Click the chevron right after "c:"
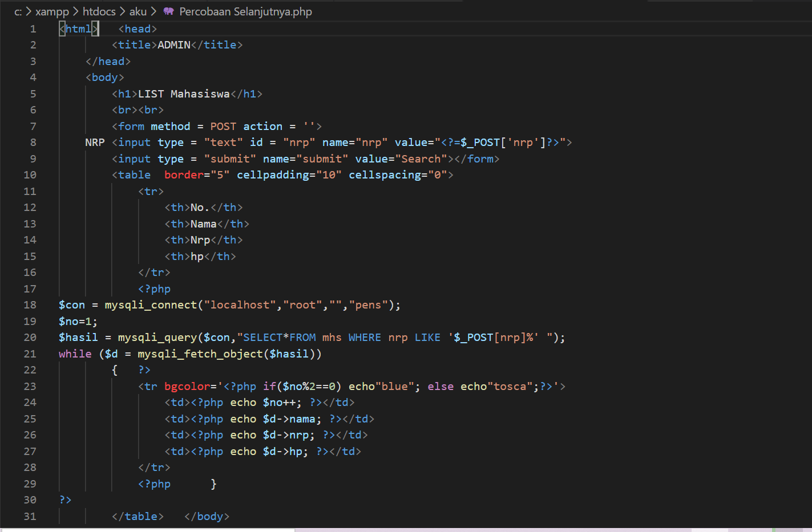Image resolution: width=812 pixels, height=532 pixels. (x=29, y=11)
